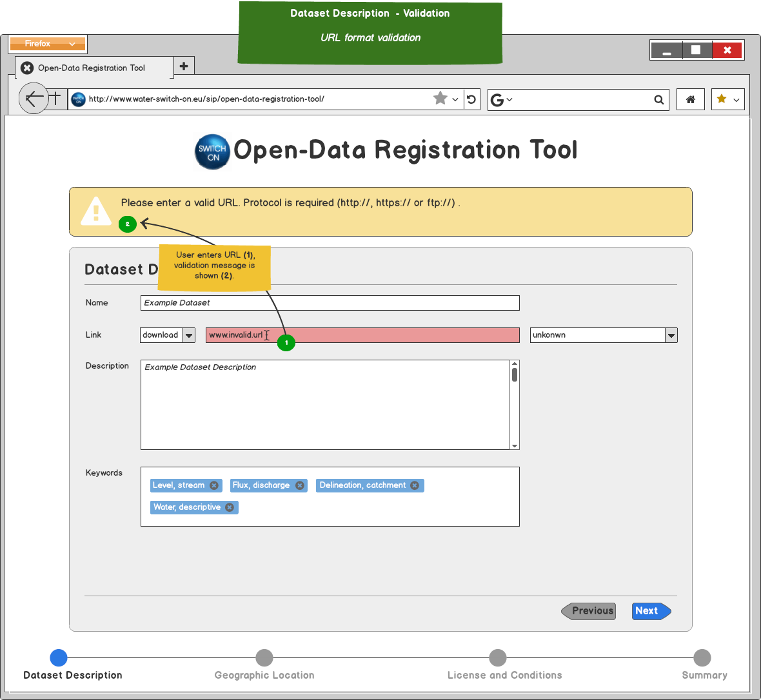Click the Switch-On site favicon in the address bar
This screenshot has height=700, width=761.
[78, 99]
